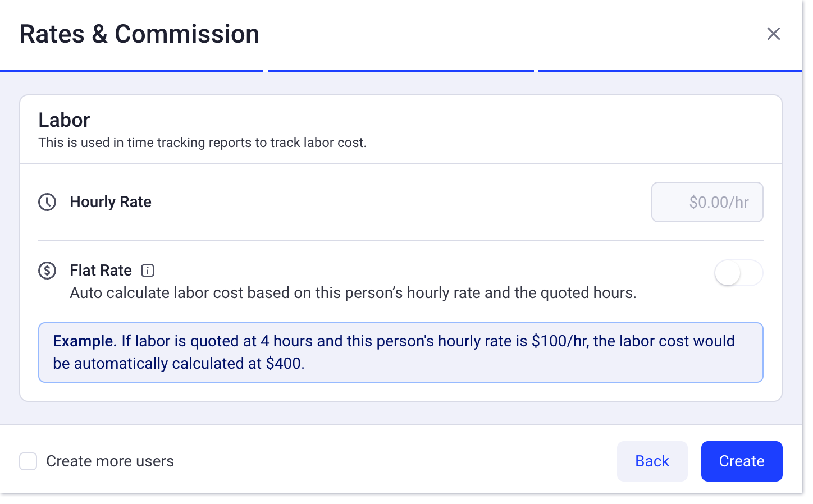
Task: Toggle Flat Rate off after enabling
Action: (x=738, y=272)
